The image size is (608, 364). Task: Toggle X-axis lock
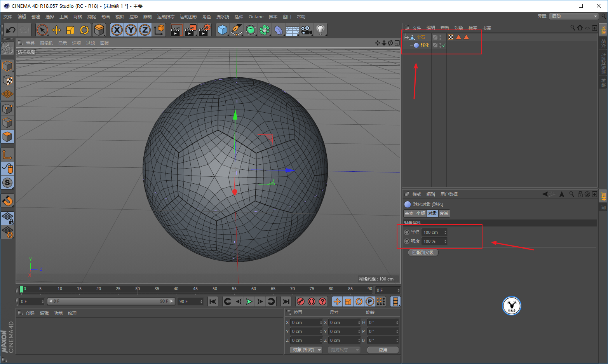click(x=117, y=30)
